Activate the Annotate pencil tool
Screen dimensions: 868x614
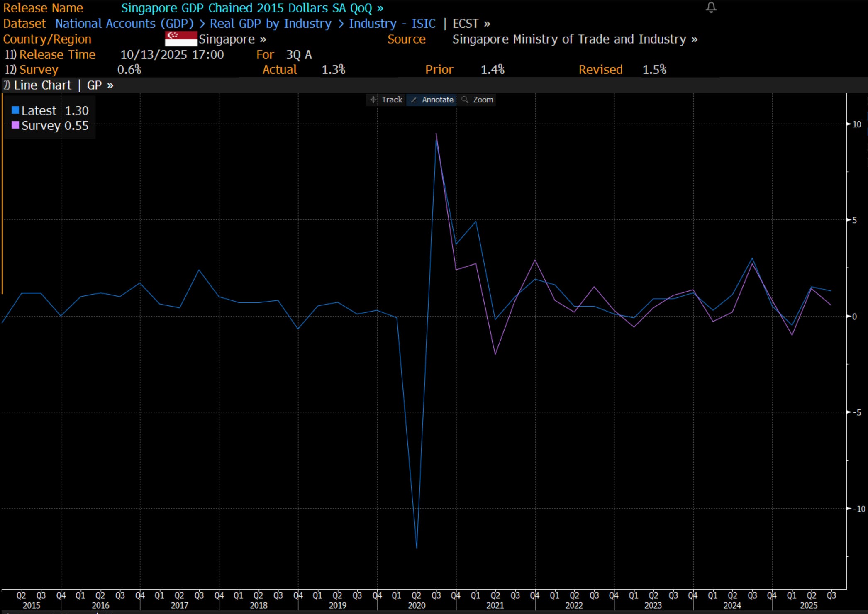point(432,100)
